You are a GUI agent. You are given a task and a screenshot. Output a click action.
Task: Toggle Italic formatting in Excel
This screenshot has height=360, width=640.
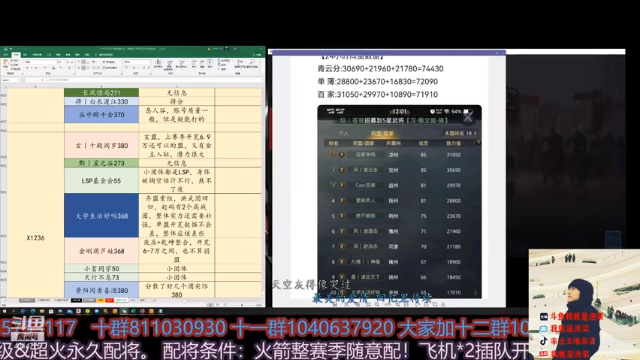(31, 67)
